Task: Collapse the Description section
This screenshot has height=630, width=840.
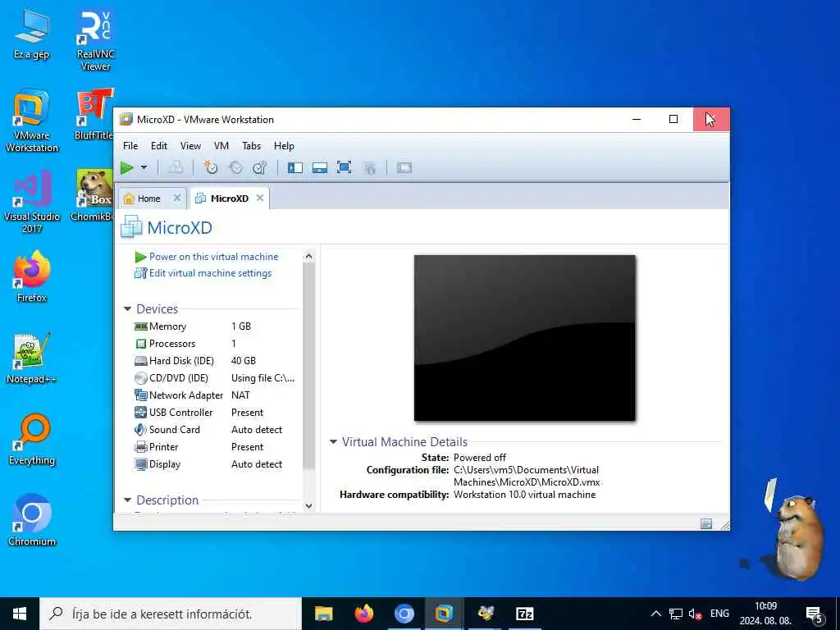Action: pyautogui.click(x=127, y=500)
